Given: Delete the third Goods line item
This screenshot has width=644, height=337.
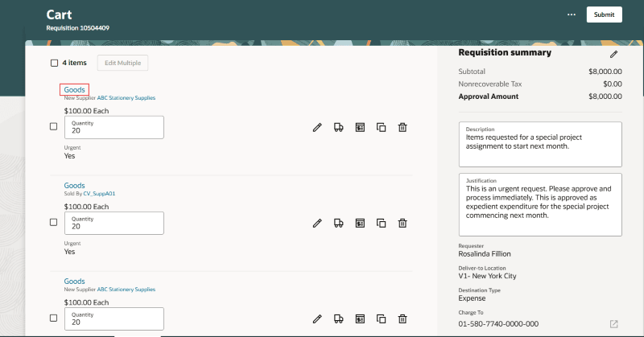Looking at the screenshot, I should [402, 319].
